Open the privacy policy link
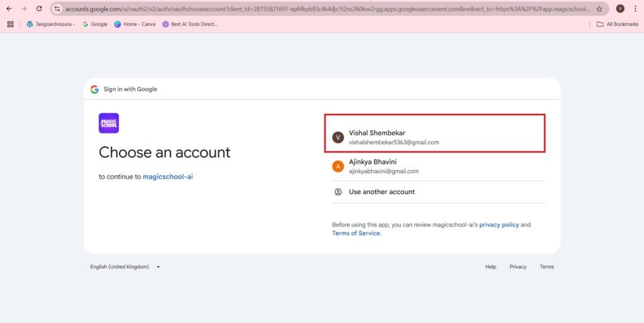Screen dimensions: 644x323 tap(499, 225)
